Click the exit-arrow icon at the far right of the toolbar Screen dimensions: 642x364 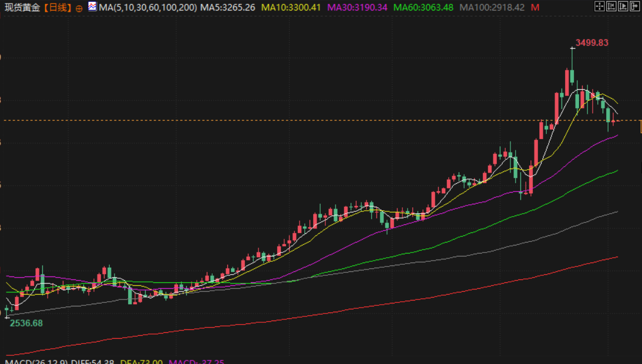point(634,6)
